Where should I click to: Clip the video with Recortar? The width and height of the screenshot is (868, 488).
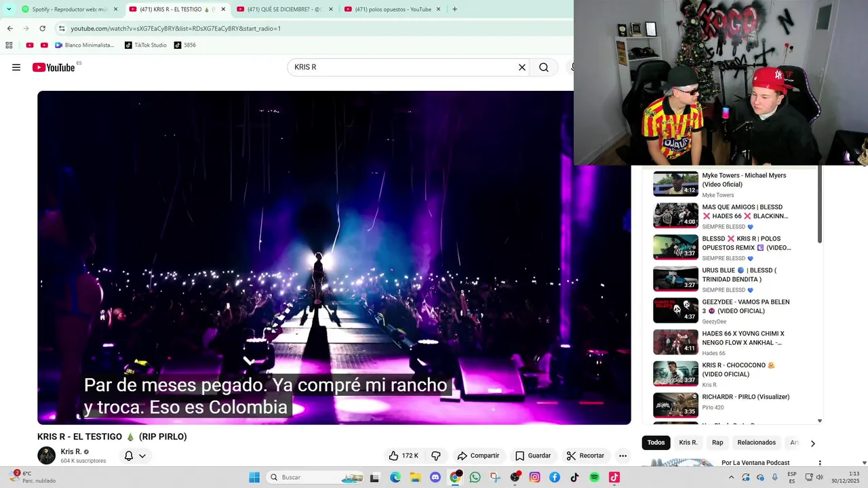[x=585, y=455]
